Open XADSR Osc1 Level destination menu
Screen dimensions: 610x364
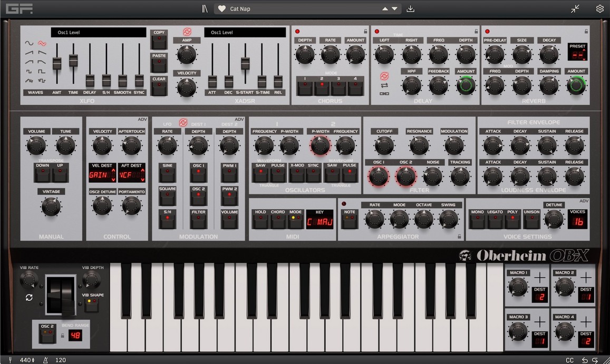(x=245, y=32)
